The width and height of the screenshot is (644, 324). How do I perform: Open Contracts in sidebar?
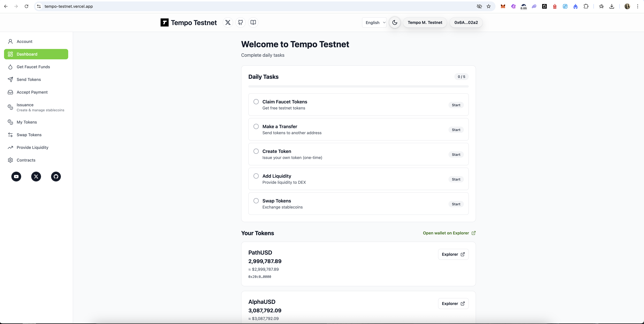36,160
